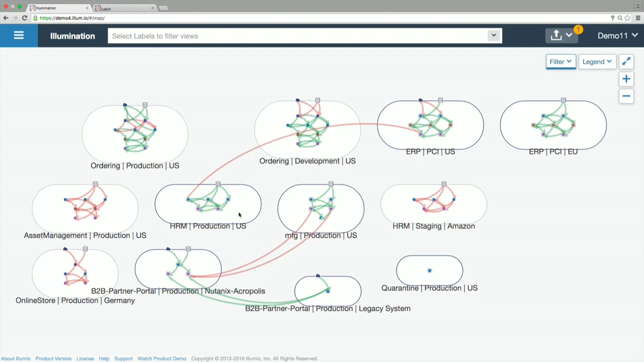Expand the provision chevron dropdown
Viewport: 644px width, 362px height.
click(x=569, y=35)
